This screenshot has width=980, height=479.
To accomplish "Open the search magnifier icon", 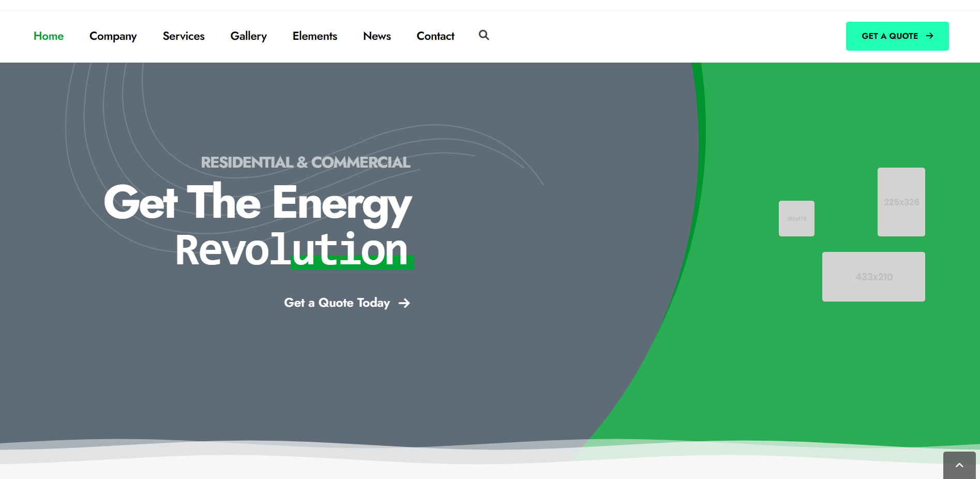I will (x=484, y=35).
